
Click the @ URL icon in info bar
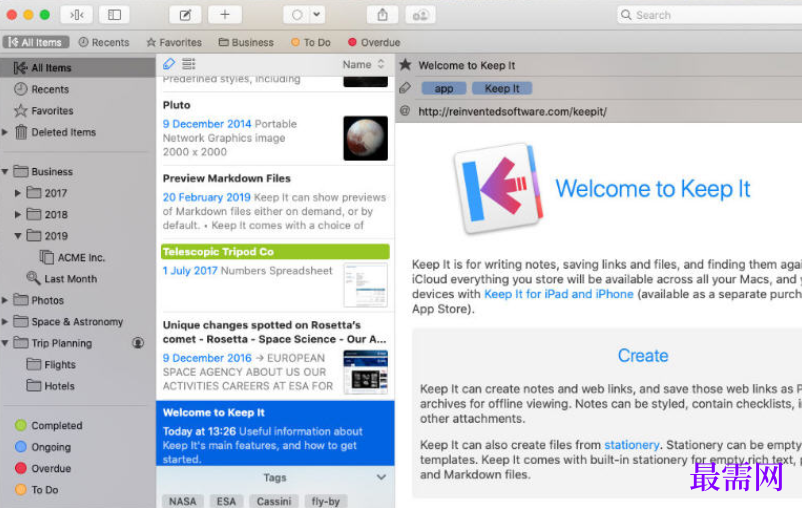405,111
